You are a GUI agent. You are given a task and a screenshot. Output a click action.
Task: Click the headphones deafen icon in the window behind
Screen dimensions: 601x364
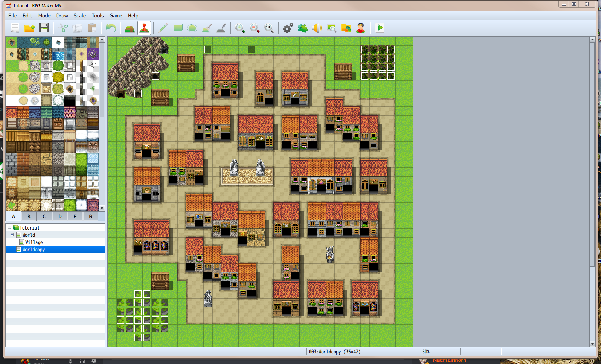pos(82,361)
